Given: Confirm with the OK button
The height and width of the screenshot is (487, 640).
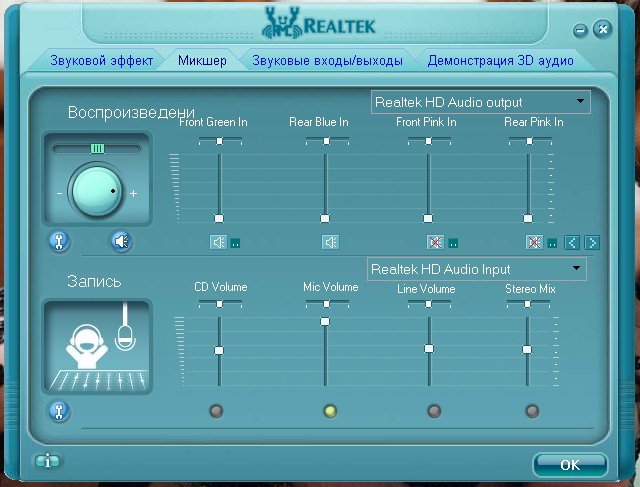Looking at the screenshot, I should (570, 465).
